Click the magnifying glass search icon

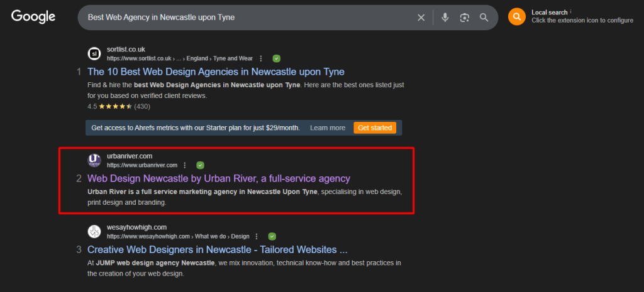coord(484,18)
